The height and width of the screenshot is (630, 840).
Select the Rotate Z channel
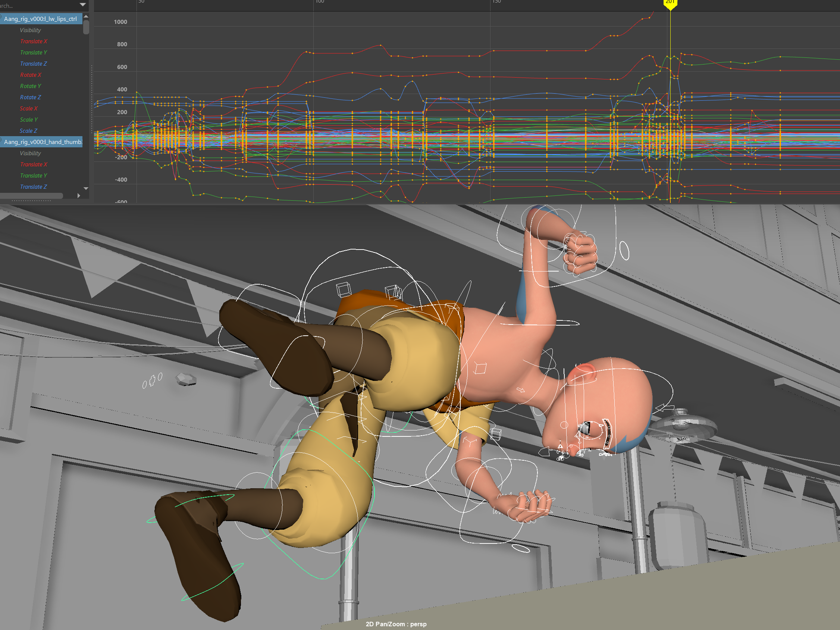(x=30, y=97)
